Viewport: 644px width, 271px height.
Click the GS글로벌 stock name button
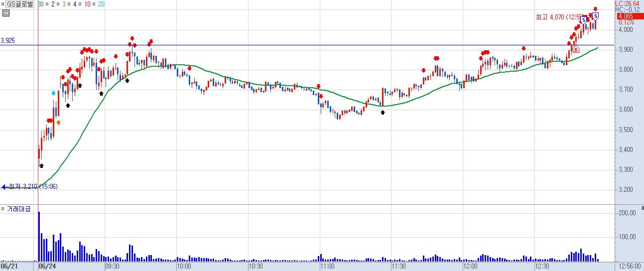pyautogui.click(x=19, y=4)
